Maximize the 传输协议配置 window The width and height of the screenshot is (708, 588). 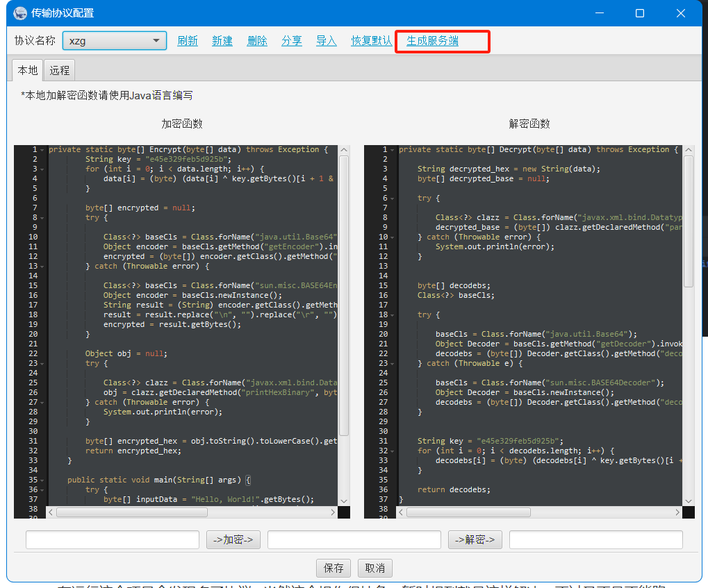tap(640, 13)
